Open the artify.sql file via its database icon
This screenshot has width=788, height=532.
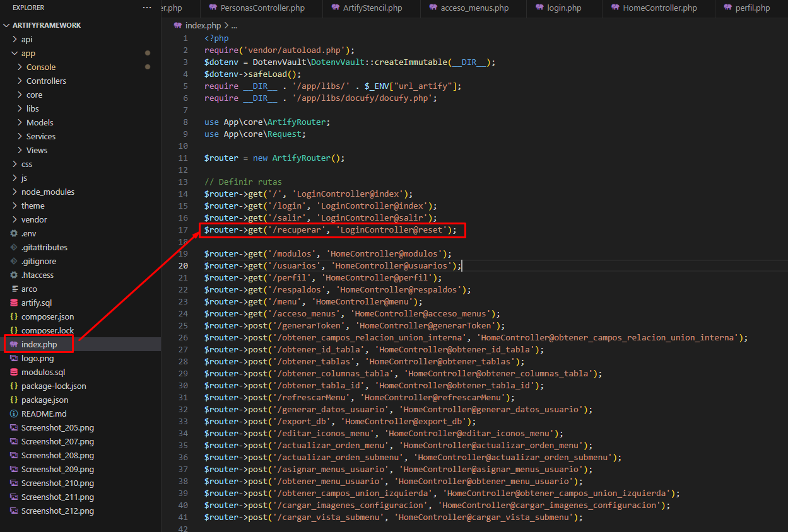pos(14,303)
